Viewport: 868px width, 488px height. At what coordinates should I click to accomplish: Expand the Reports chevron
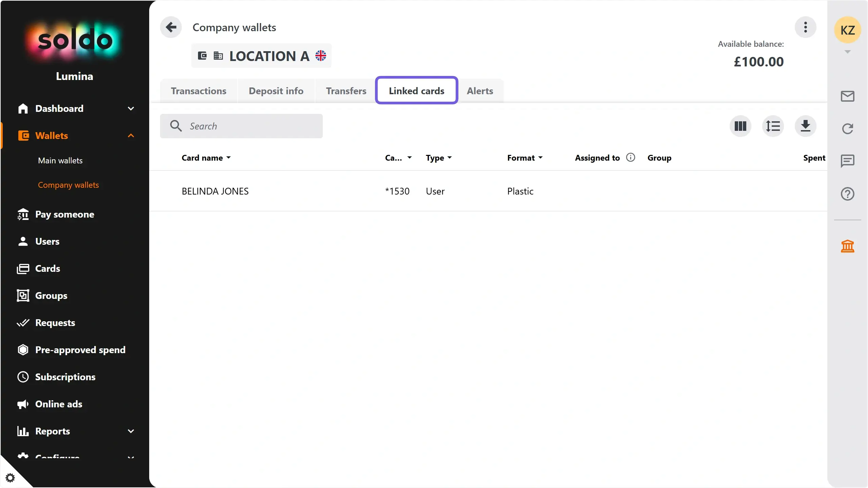(x=131, y=431)
